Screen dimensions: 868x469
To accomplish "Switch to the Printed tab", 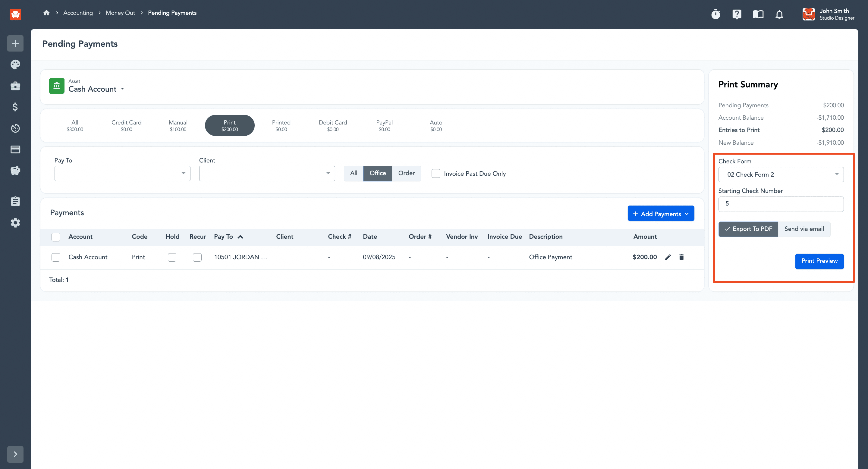I will (x=281, y=125).
